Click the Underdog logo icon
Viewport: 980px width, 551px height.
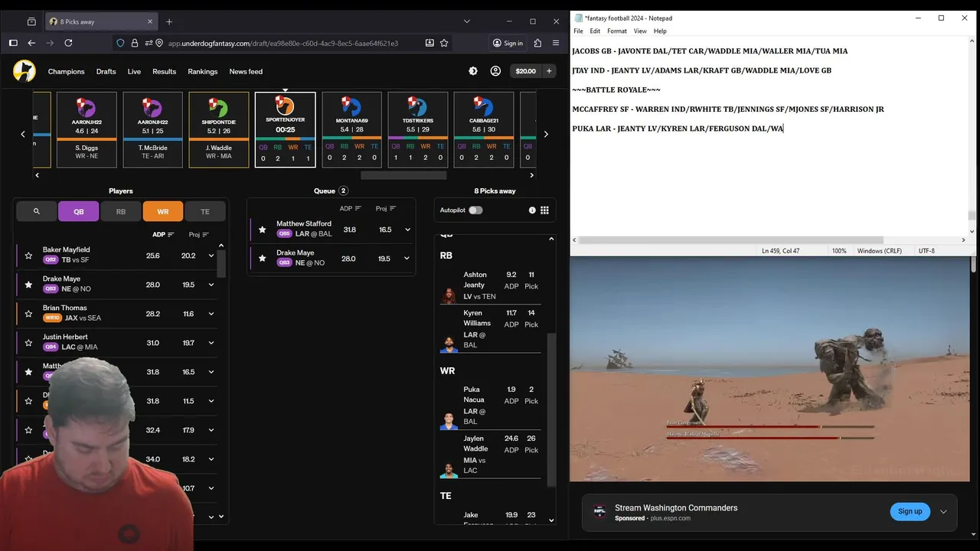tap(24, 71)
